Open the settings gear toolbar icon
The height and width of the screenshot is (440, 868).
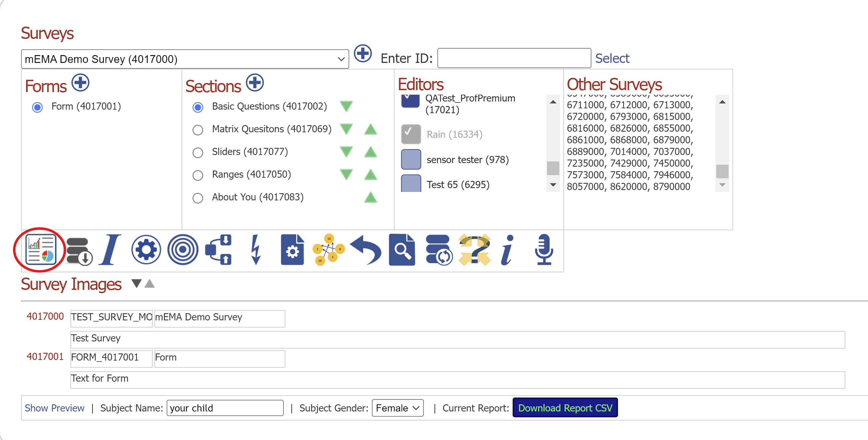(x=146, y=250)
